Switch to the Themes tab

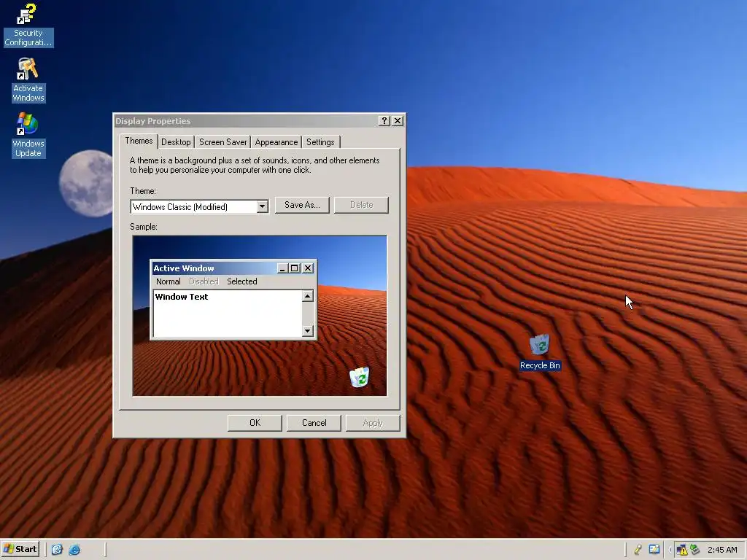point(139,141)
